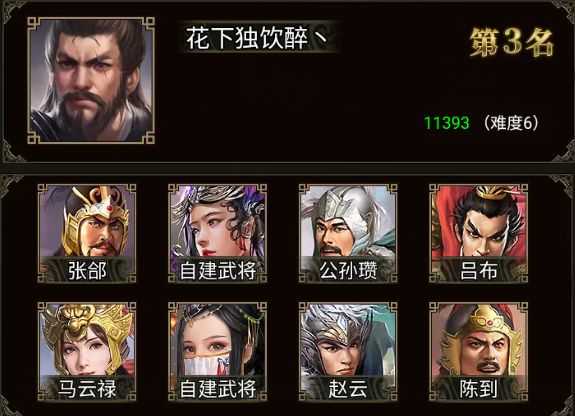Select the 陈到 general portrait
Image resolution: width=575 pixels, height=416 pixels.
[x=479, y=351]
